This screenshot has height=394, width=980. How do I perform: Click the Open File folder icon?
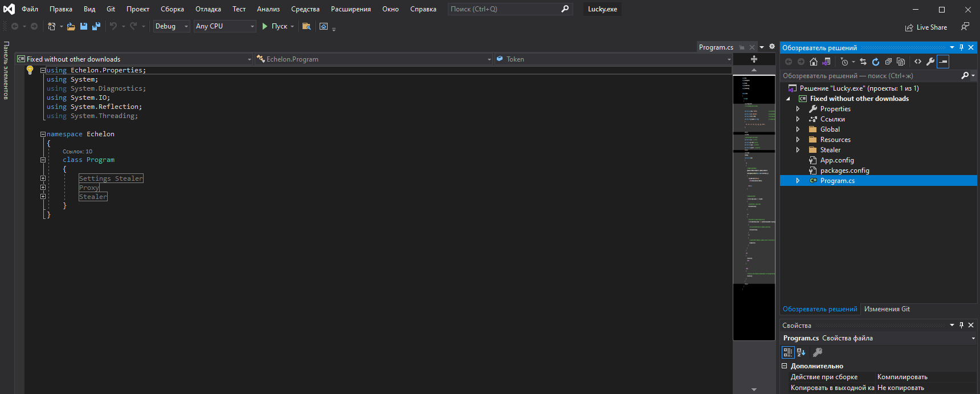pos(71,26)
